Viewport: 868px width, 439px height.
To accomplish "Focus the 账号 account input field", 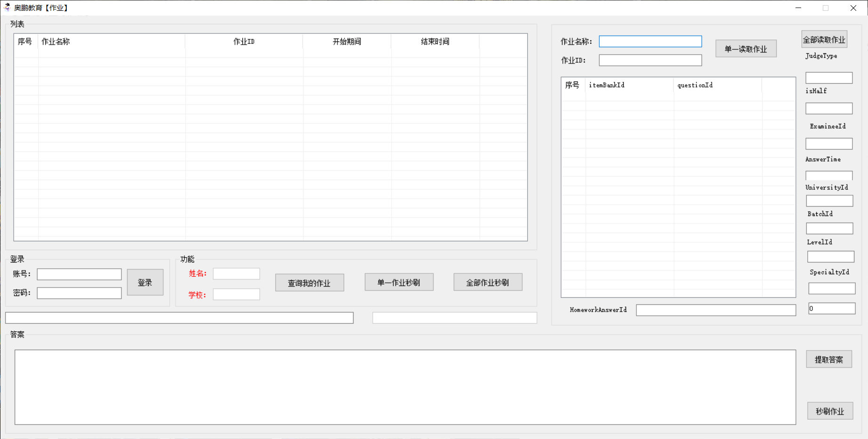I will 79,274.
